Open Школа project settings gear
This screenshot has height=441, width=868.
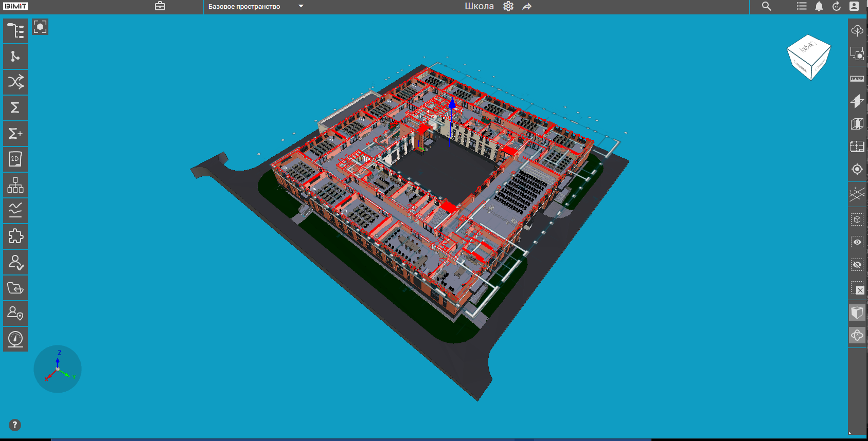[x=508, y=6]
